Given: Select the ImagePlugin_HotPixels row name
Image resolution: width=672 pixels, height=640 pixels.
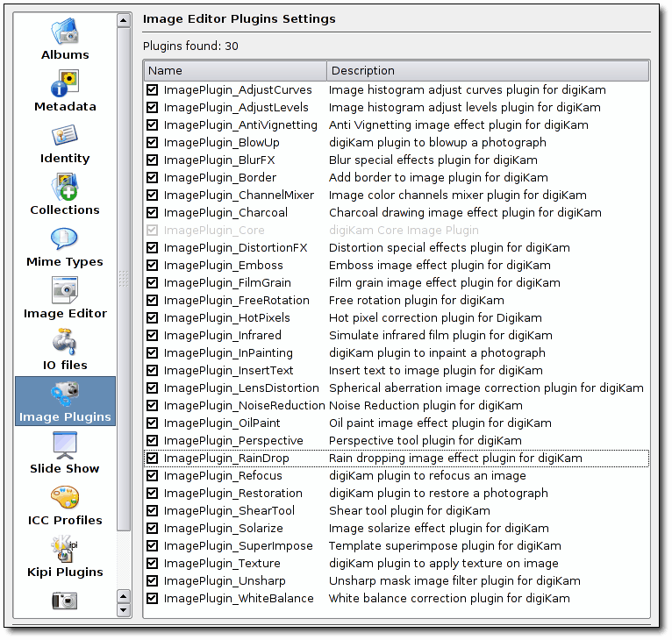Looking at the screenshot, I should tap(226, 318).
